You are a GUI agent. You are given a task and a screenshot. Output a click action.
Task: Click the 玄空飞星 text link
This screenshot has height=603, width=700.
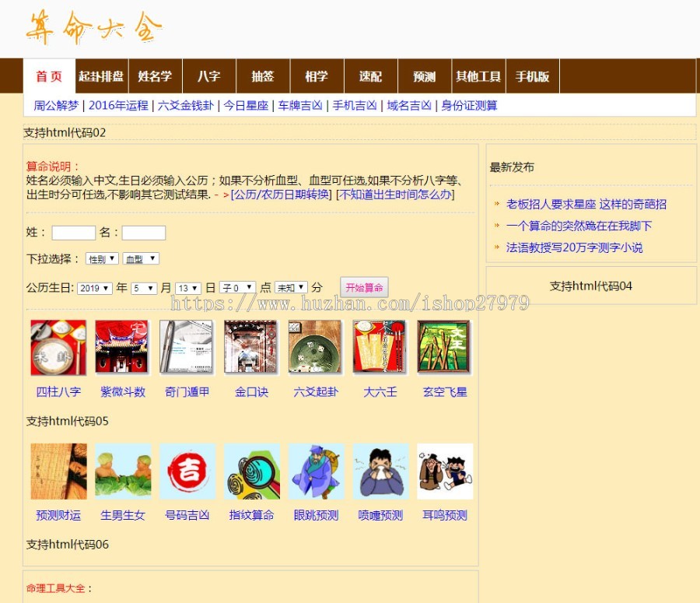coord(445,392)
